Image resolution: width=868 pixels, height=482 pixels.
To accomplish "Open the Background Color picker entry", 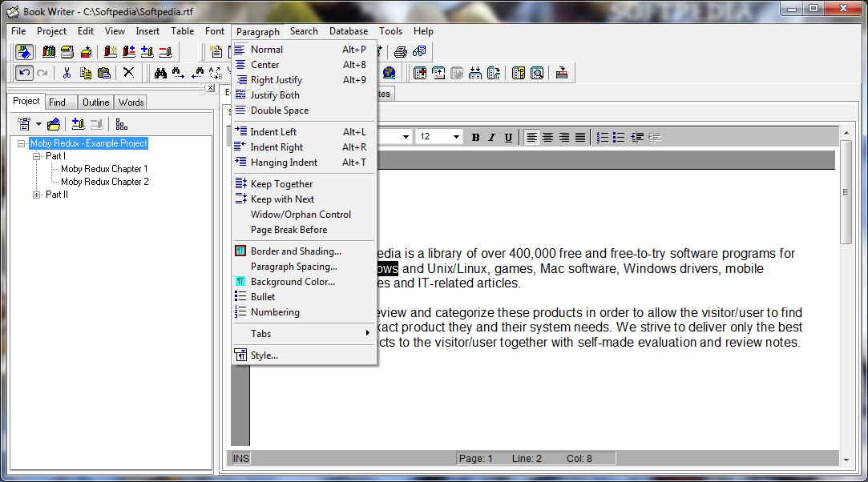I will tap(303, 281).
